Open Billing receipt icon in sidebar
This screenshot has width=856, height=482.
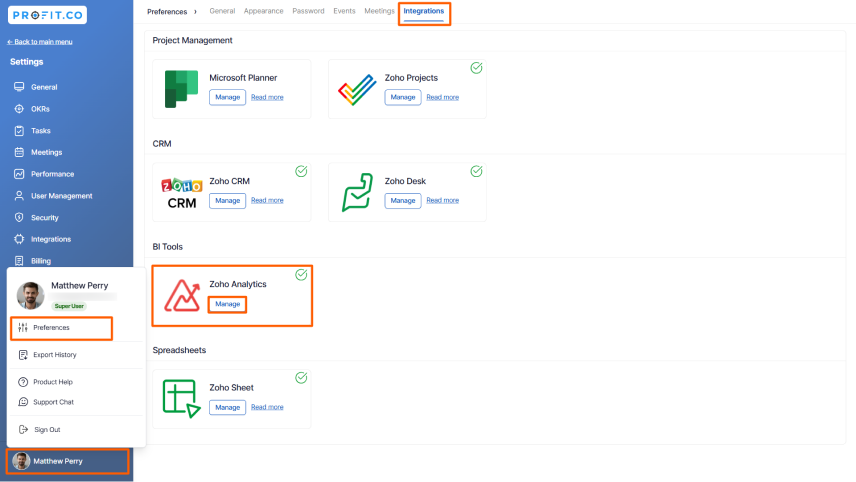[19, 261]
